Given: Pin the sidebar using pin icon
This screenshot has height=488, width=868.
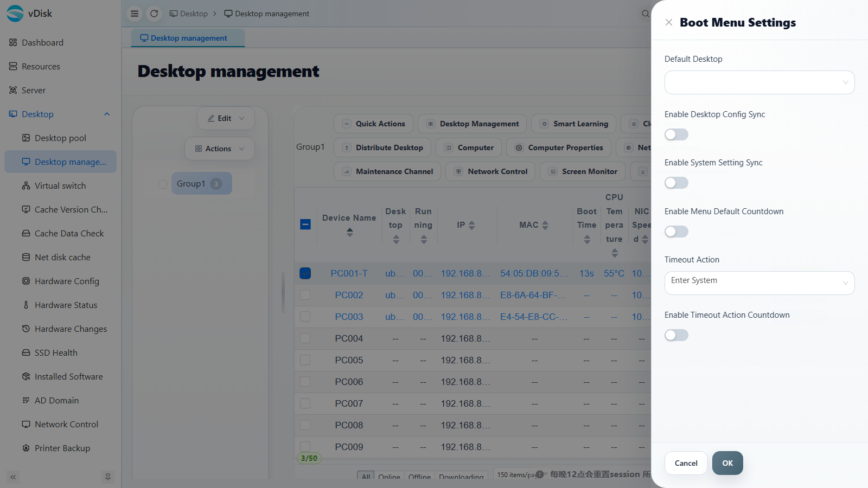Looking at the screenshot, I should tap(108, 477).
